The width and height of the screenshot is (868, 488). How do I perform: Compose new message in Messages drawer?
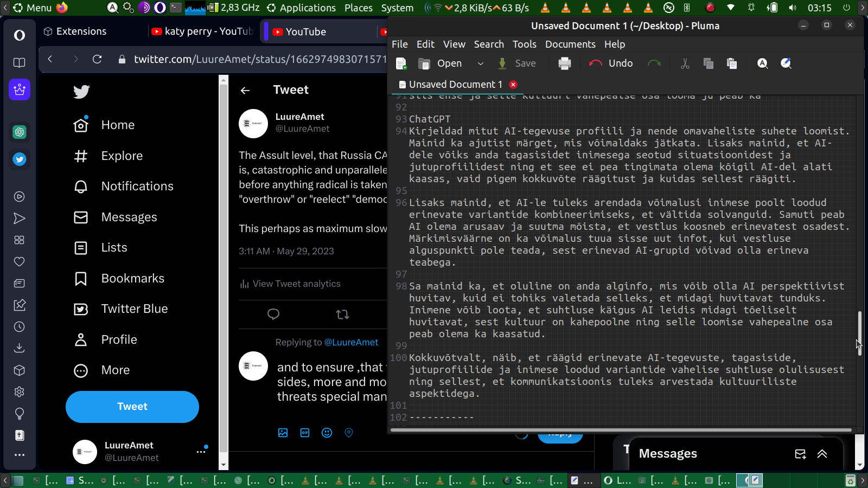800,454
